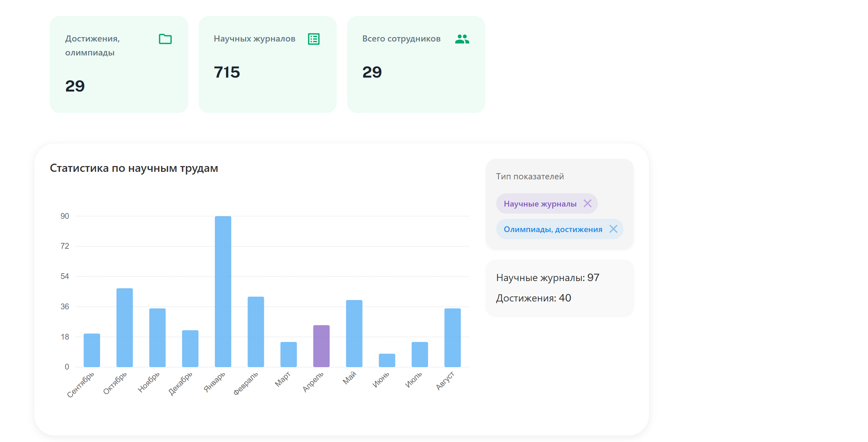The image size is (868, 442).
Task: Click the Февраль axis label
Action: (246, 383)
